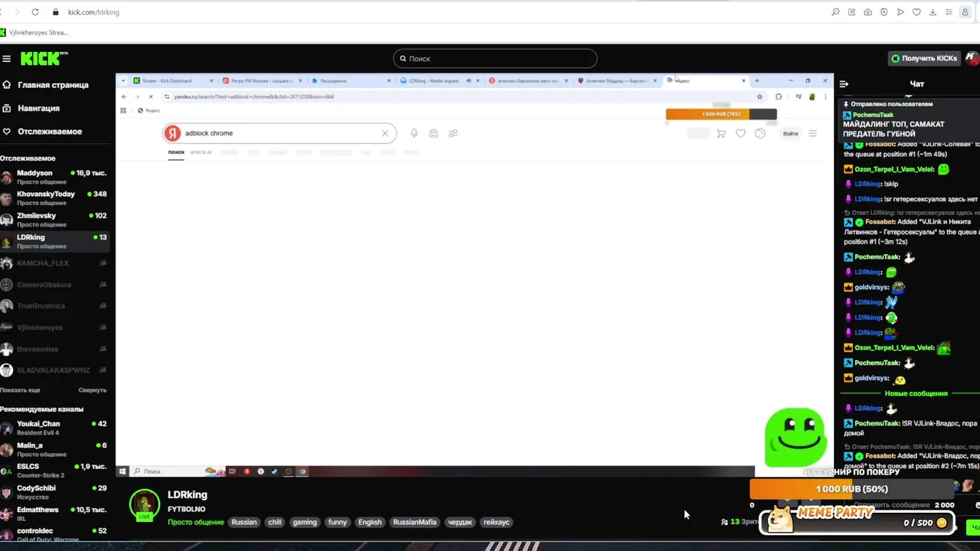Screen dimensions: 980x551
Task: Select the гейхаус stream tag
Action: tap(496, 523)
